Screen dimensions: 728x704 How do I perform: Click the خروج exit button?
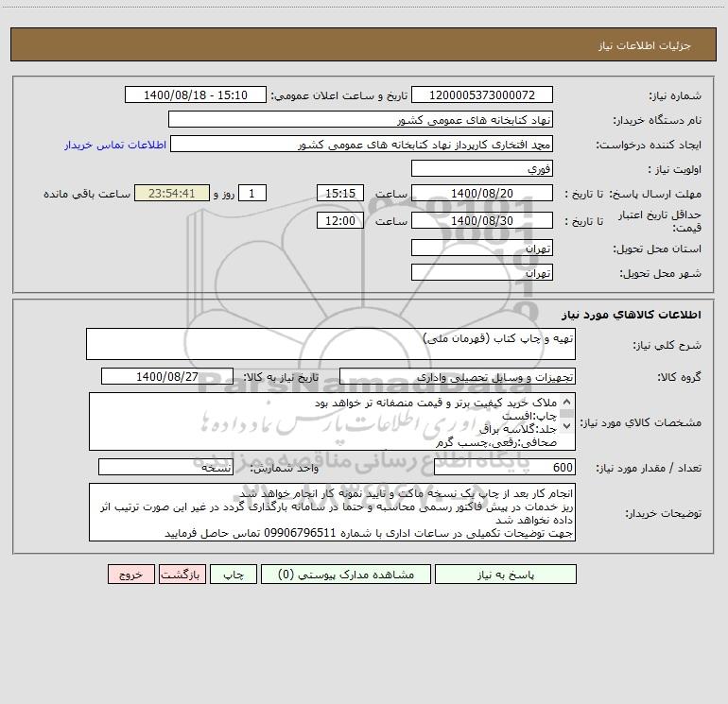130,575
